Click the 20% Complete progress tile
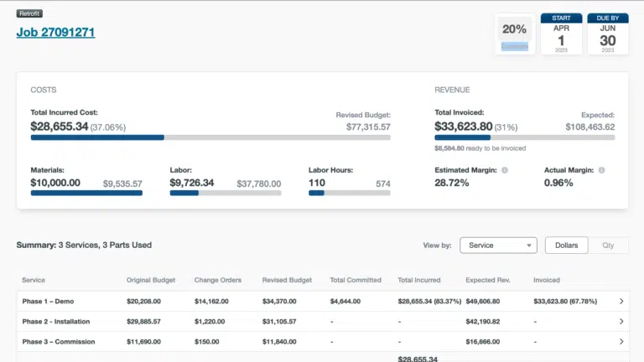 (514, 34)
